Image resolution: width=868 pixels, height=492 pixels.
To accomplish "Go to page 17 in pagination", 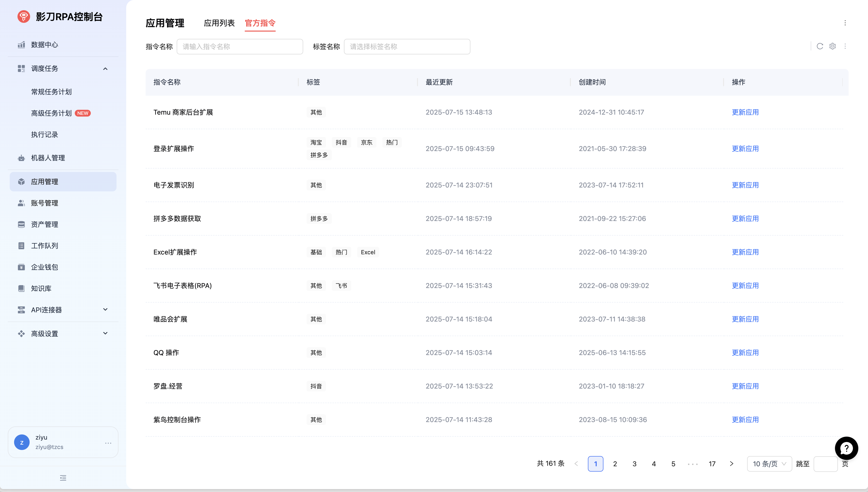I will coord(712,464).
